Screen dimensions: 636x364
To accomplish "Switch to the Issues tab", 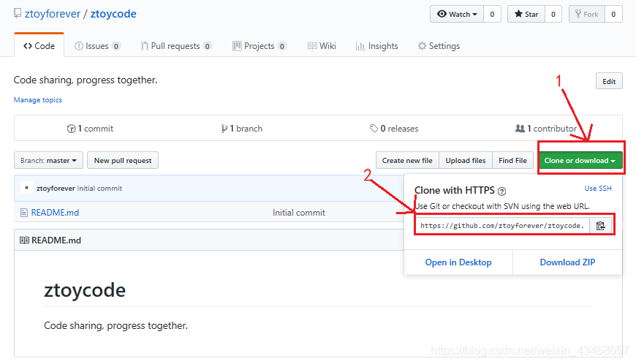I will pyautogui.click(x=97, y=46).
